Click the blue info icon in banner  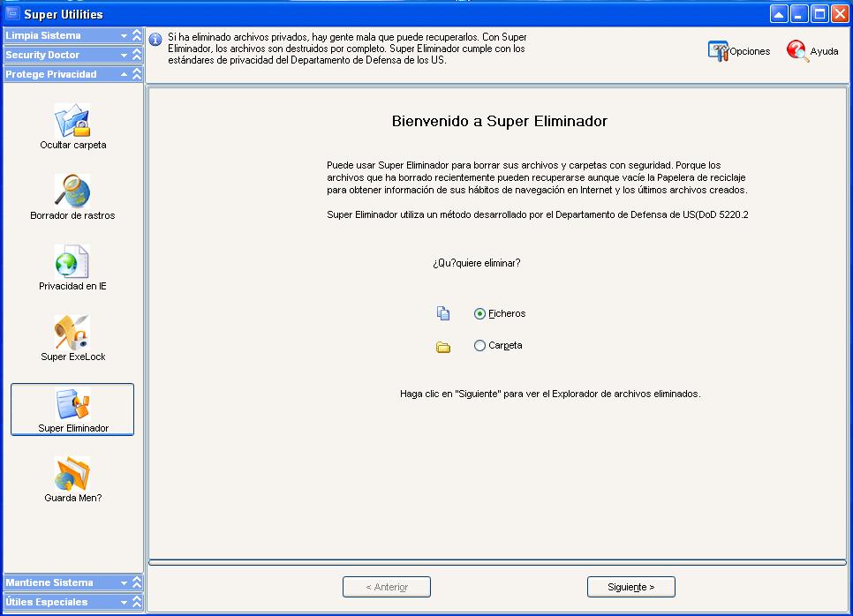click(x=155, y=40)
